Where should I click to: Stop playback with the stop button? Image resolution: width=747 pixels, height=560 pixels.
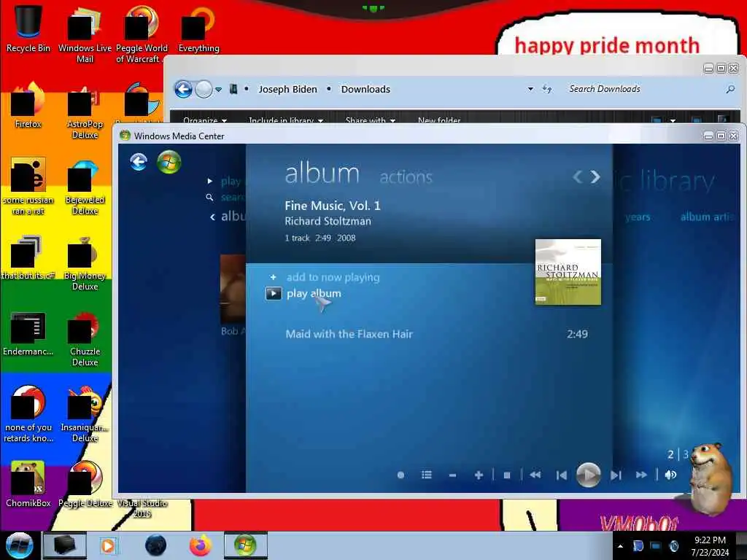(x=507, y=475)
